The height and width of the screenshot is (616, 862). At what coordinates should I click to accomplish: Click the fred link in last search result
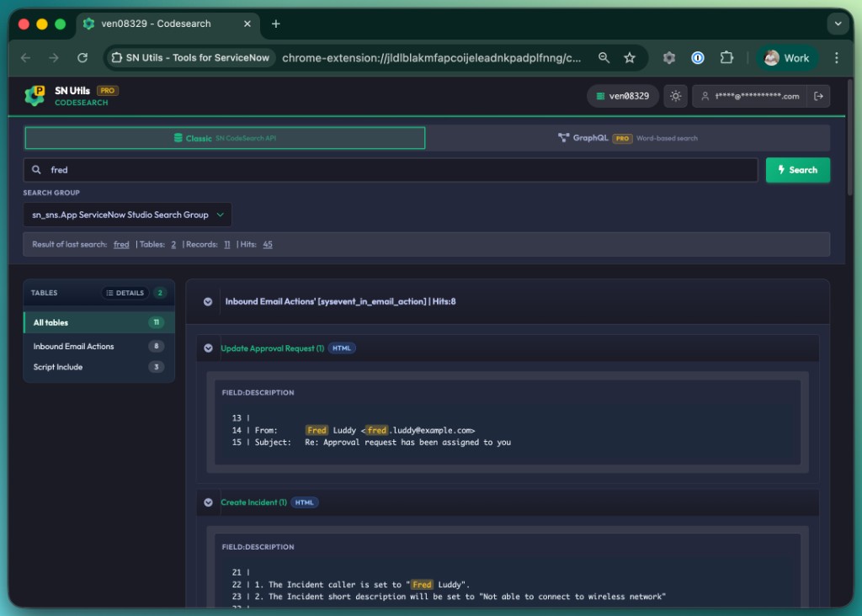pos(121,245)
